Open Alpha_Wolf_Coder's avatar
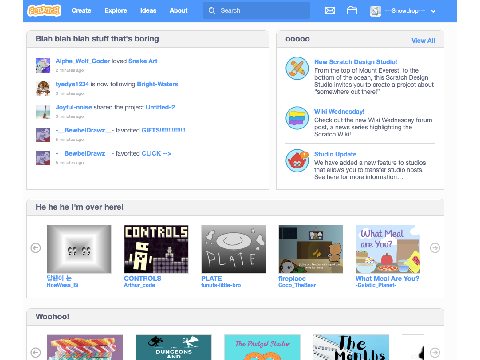This screenshot has width=480, height=360. click(43, 65)
